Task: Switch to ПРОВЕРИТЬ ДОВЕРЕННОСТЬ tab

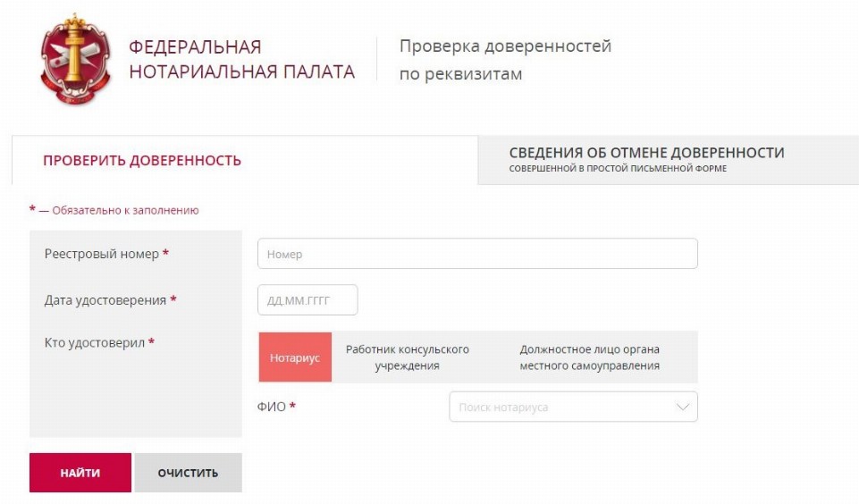Action: pyautogui.click(x=142, y=161)
